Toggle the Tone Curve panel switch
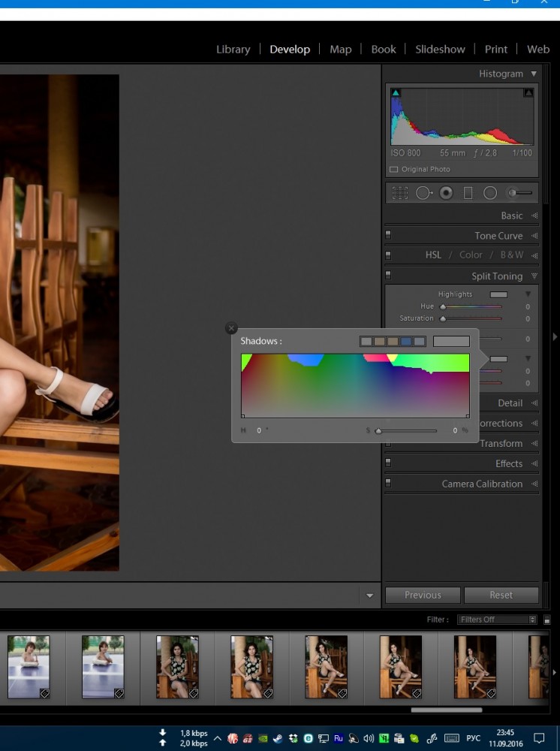Screen dimensions: 560x751 pos(388,235)
